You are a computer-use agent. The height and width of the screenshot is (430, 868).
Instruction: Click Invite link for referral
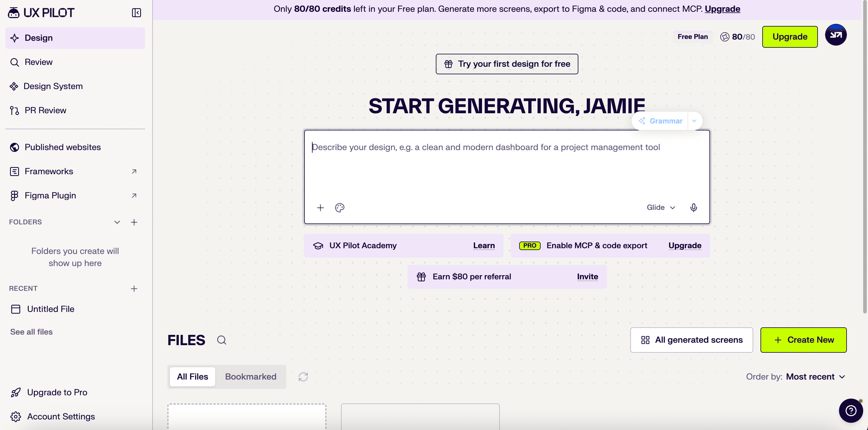tap(587, 277)
